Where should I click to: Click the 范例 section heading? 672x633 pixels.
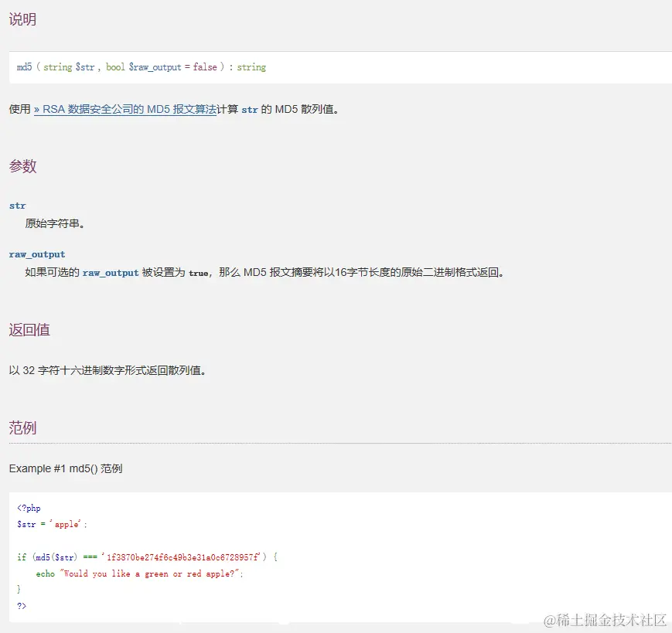(x=22, y=428)
